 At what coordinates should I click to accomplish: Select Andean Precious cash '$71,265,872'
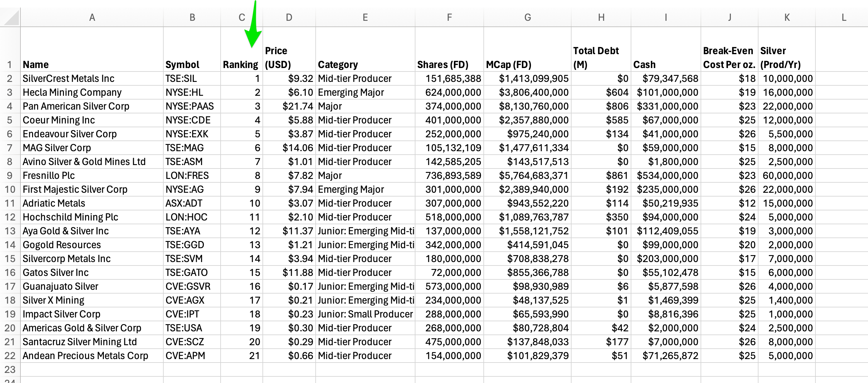tap(666, 356)
